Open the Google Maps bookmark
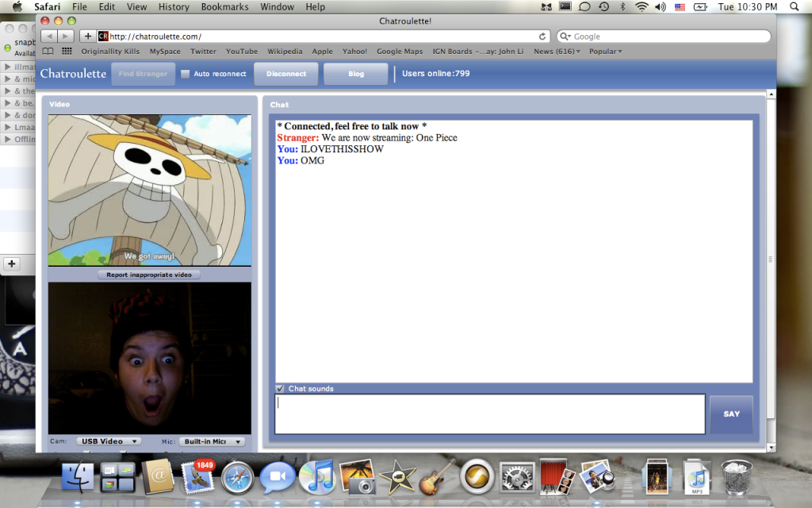 400,52
